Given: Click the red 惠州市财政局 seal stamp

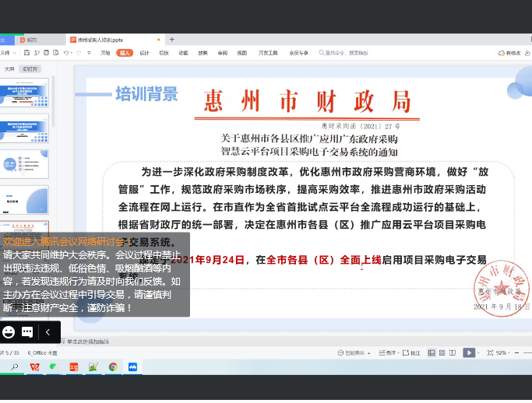Looking at the screenshot, I should tap(501, 288).
